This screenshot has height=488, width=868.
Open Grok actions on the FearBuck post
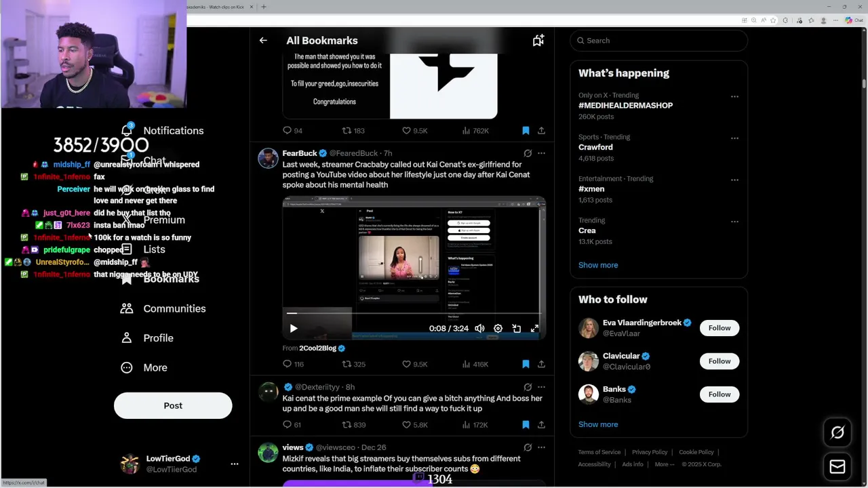(528, 153)
